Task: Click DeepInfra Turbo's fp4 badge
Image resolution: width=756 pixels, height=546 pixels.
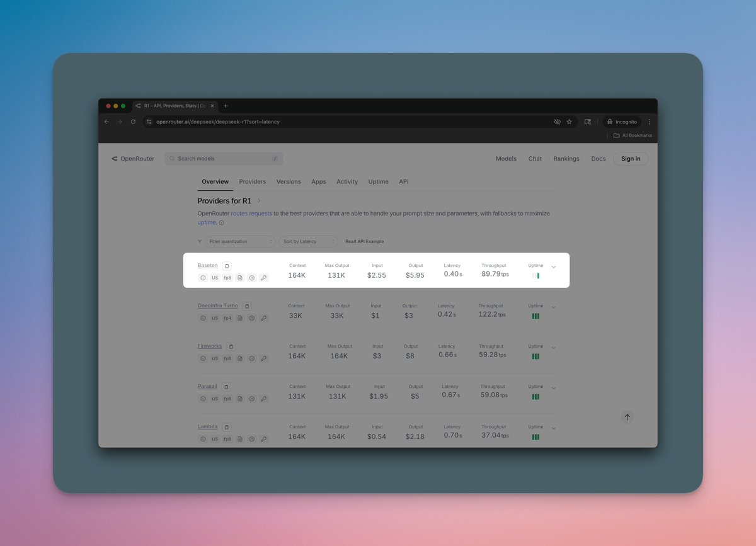Action: pos(227,318)
